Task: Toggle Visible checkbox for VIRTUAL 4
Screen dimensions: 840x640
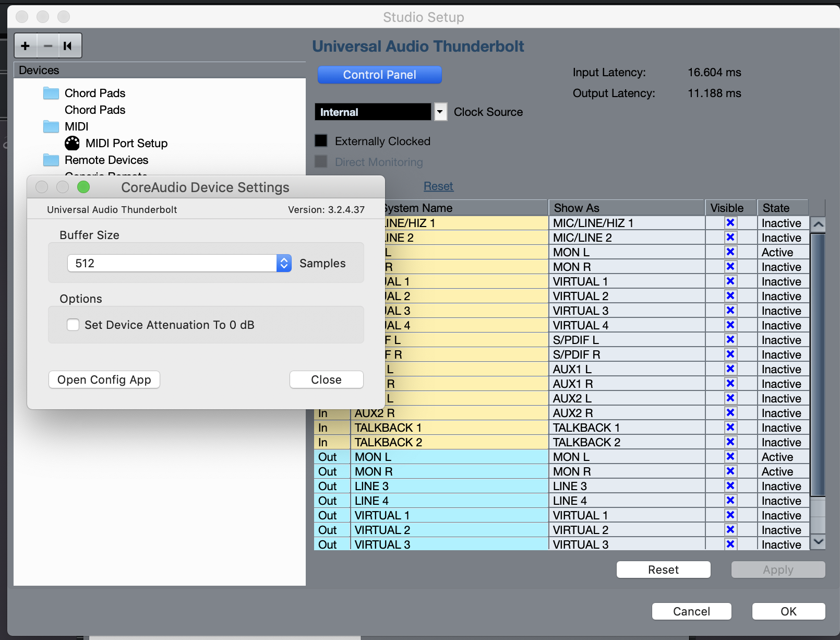Action: (x=730, y=325)
